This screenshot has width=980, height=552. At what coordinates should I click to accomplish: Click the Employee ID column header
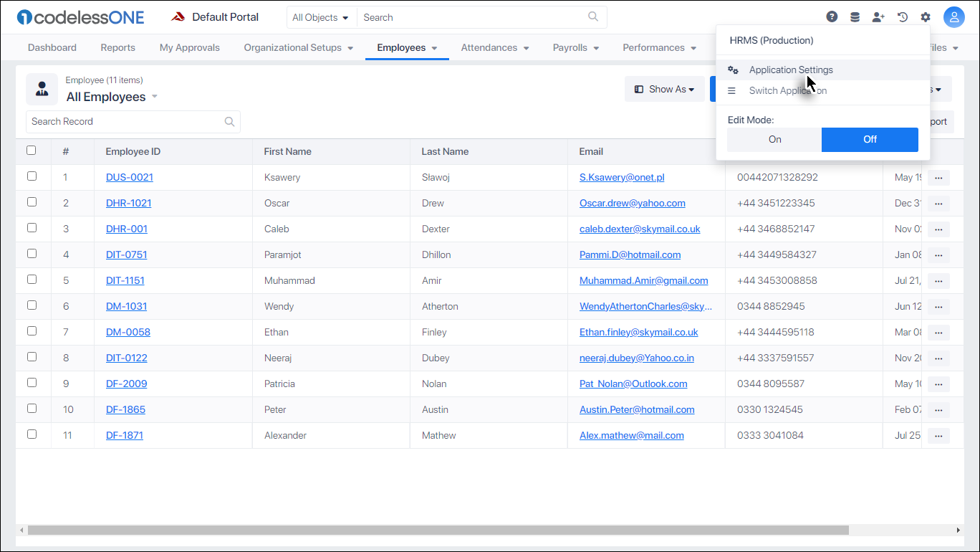point(133,152)
